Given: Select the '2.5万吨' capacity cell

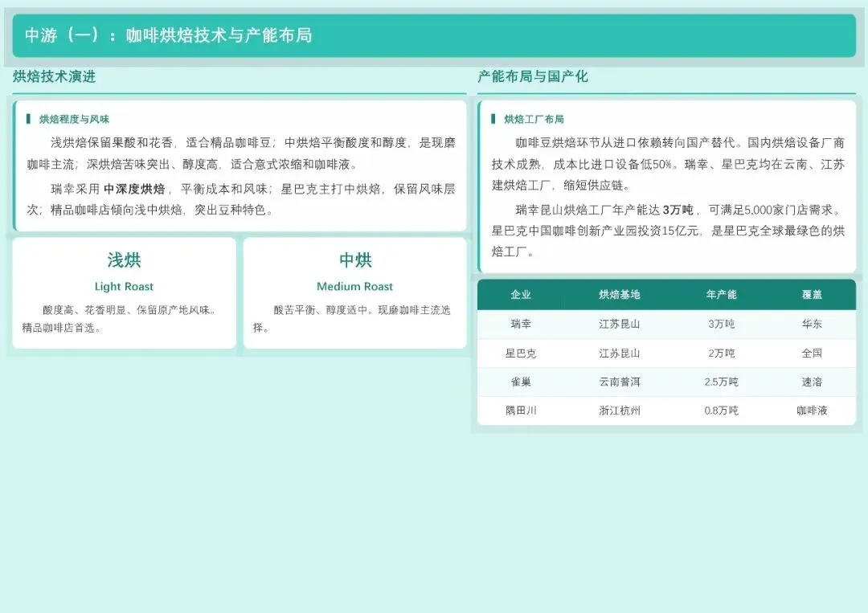Looking at the screenshot, I should (721, 382).
